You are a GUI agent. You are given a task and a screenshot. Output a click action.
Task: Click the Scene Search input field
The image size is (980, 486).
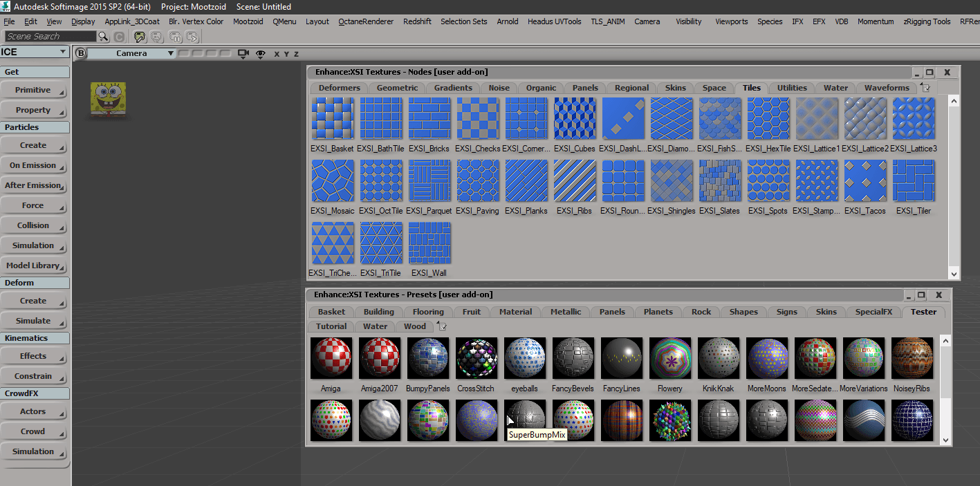[x=50, y=37]
